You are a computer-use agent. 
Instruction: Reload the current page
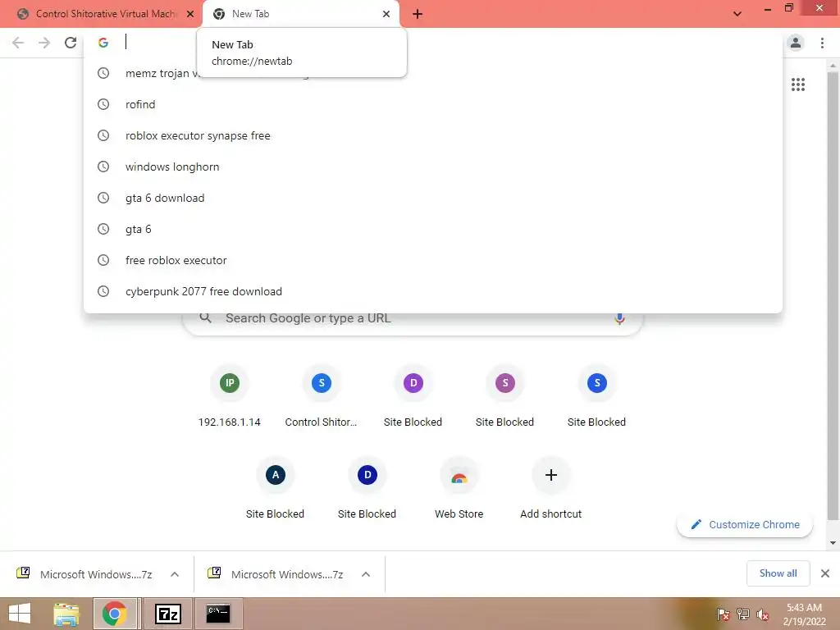[71, 43]
